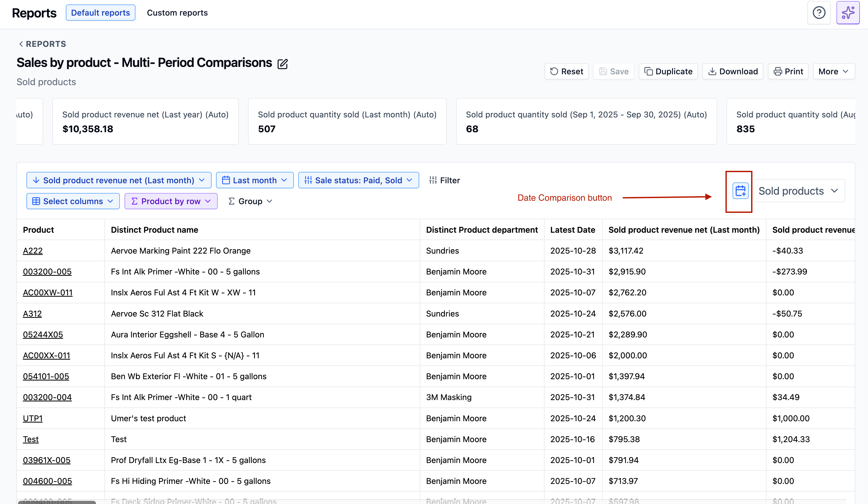Click the help question mark icon
Image resolution: width=868 pixels, height=504 pixels.
(819, 13)
